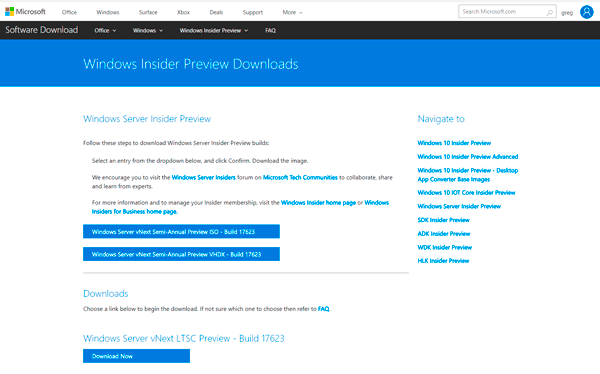Click the greg username text
This screenshot has height=374, width=600.
567,13
